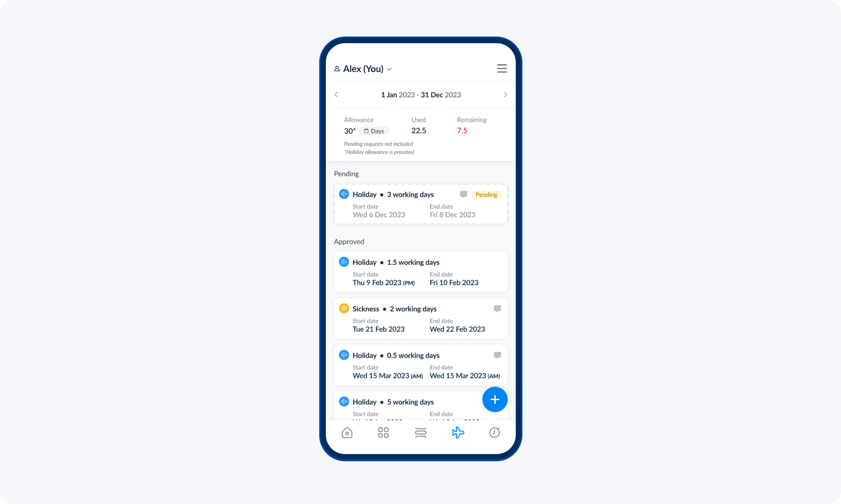Select the approved sickness 2 working days

coord(420,318)
